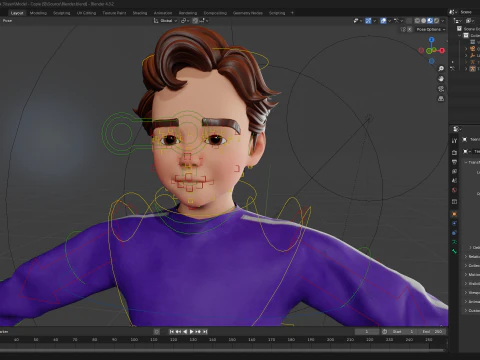This screenshot has height=360, width=480.
Task: Add a new workspace with plus button
Action: click(292, 13)
